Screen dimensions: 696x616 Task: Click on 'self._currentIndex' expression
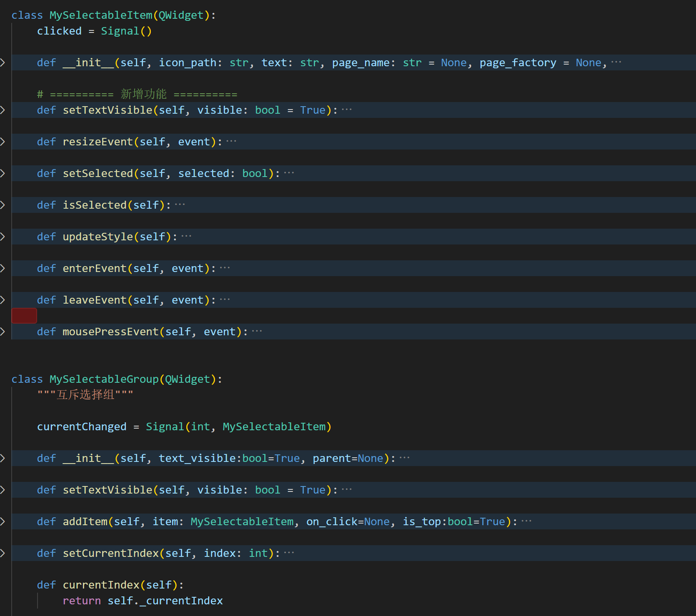click(x=165, y=601)
